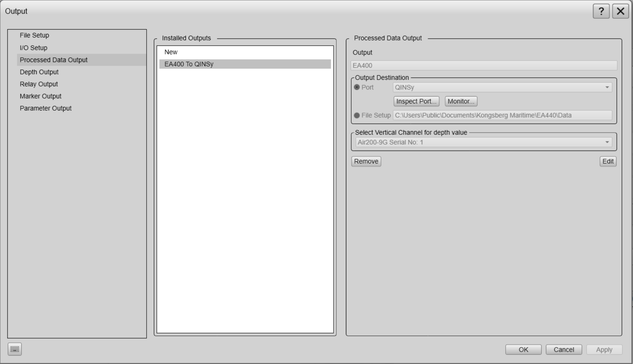The height and width of the screenshot is (364, 633).
Task: Remove the selected output
Action: tap(366, 161)
